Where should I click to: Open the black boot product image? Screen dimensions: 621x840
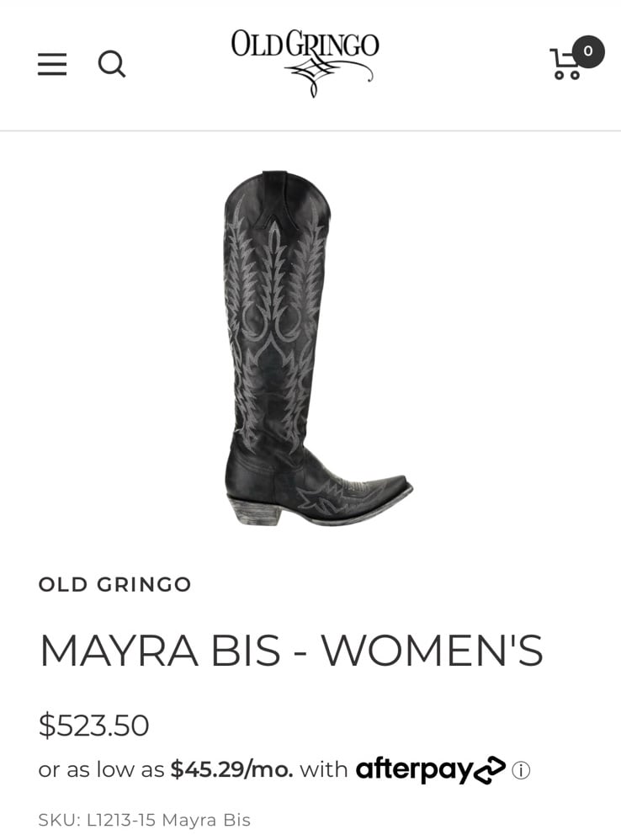point(318,348)
